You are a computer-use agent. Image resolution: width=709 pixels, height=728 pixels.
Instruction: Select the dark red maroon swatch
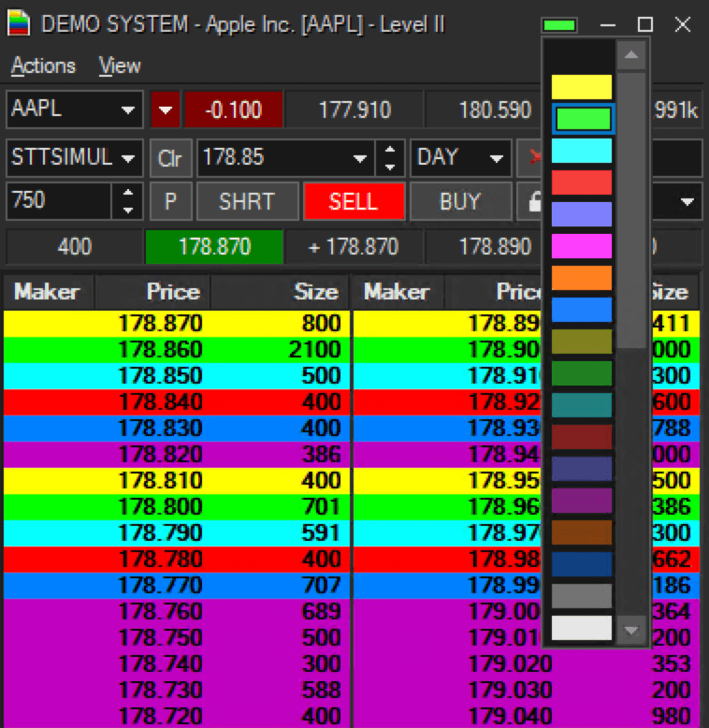(582, 437)
